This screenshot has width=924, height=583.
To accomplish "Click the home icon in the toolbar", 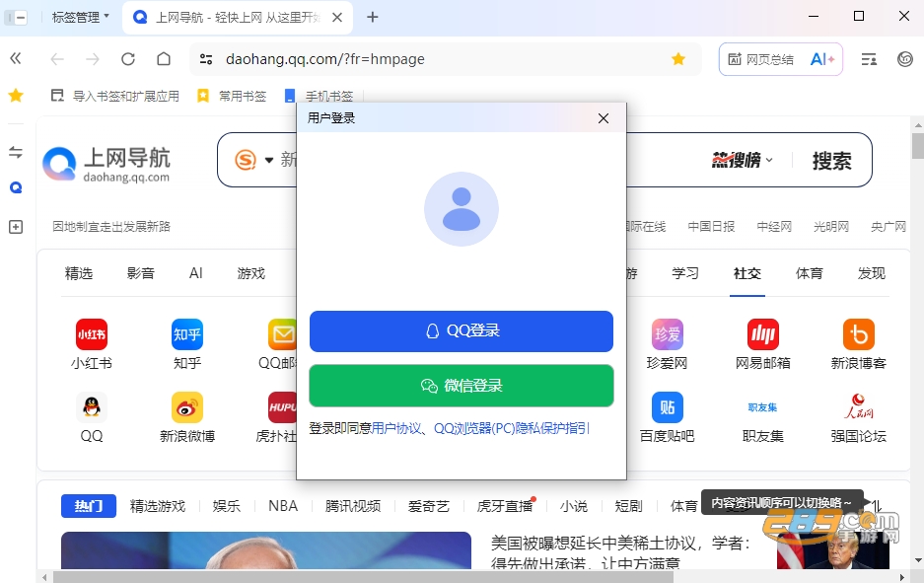I will [x=164, y=59].
